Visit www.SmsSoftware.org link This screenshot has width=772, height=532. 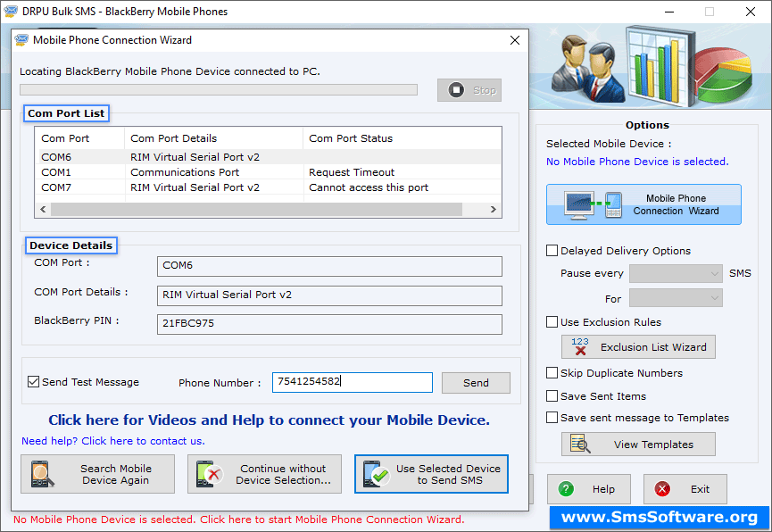(x=660, y=517)
